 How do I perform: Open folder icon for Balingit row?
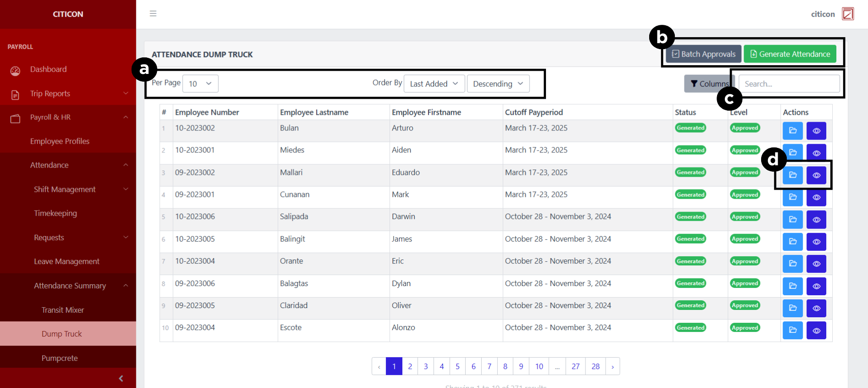(792, 242)
